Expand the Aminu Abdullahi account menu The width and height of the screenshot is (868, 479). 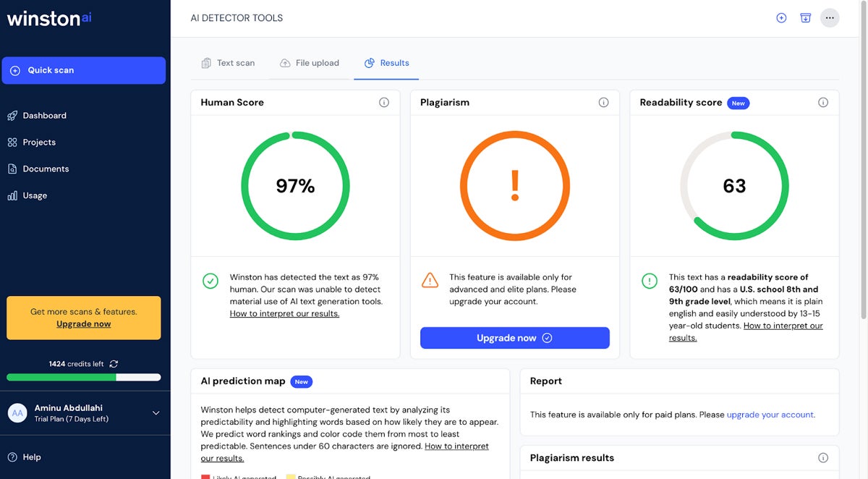(x=156, y=413)
